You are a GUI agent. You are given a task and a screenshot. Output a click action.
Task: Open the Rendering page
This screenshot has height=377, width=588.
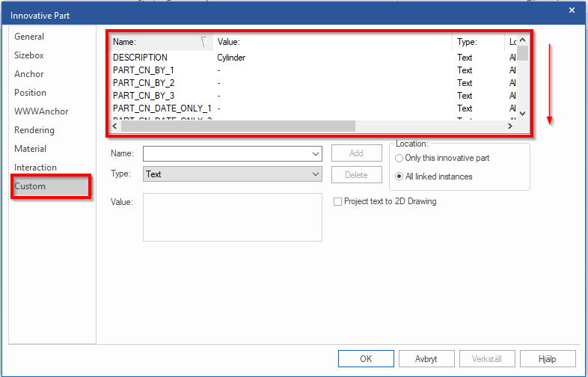(34, 130)
